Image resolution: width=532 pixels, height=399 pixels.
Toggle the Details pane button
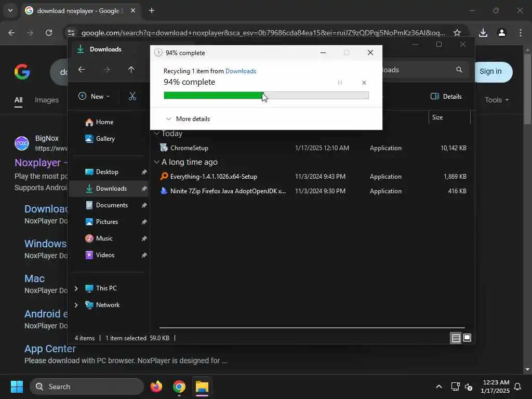click(x=446, y=96)
